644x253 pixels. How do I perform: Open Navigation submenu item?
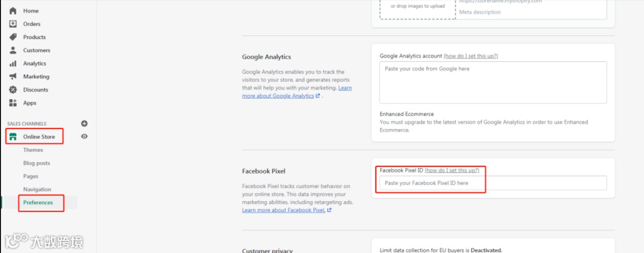coord(37,190)
